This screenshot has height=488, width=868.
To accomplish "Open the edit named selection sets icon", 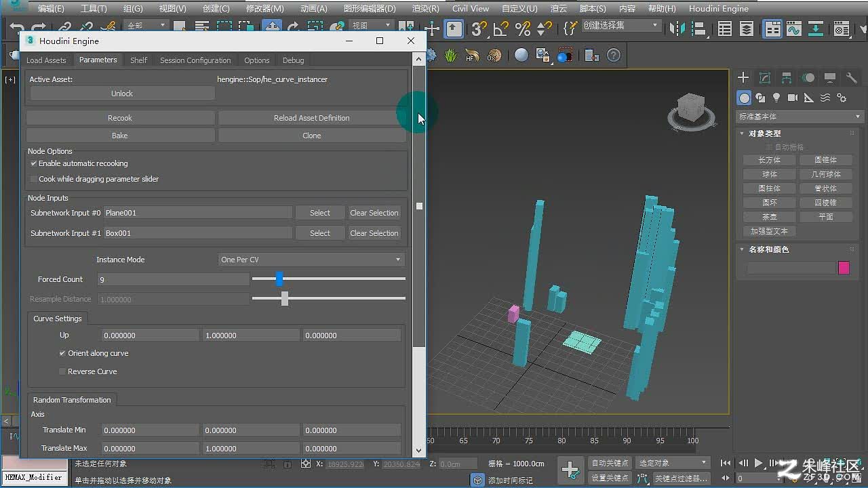I will (x=571, y=28).
